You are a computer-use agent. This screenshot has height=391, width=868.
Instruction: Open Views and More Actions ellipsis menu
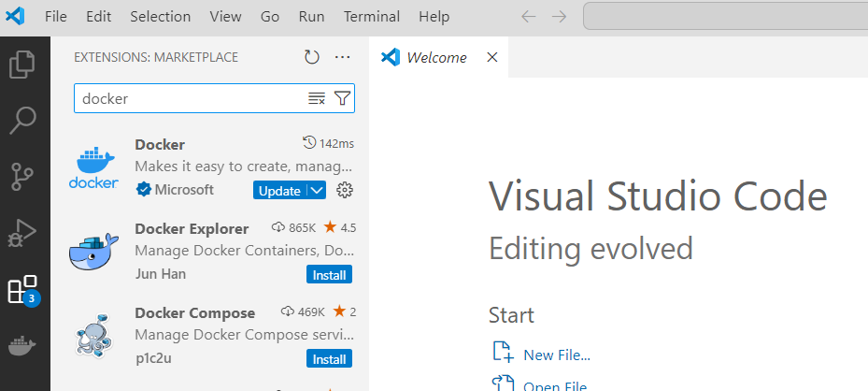[x=343, y=57]
